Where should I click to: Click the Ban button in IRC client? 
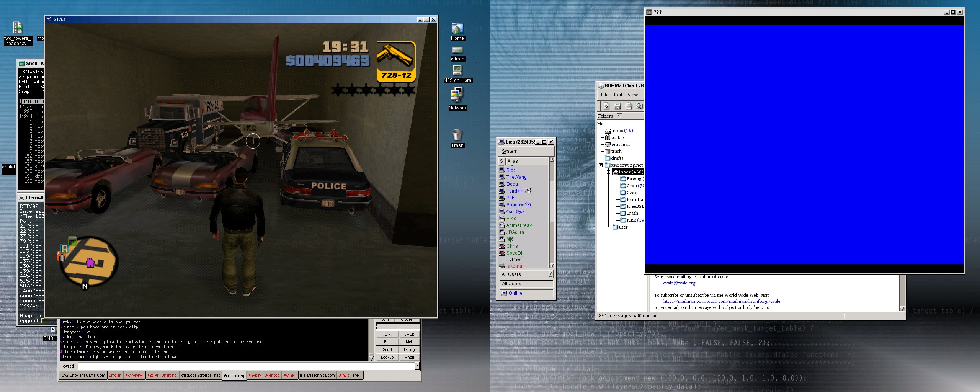pyautogui.click(x=387, y=342)
